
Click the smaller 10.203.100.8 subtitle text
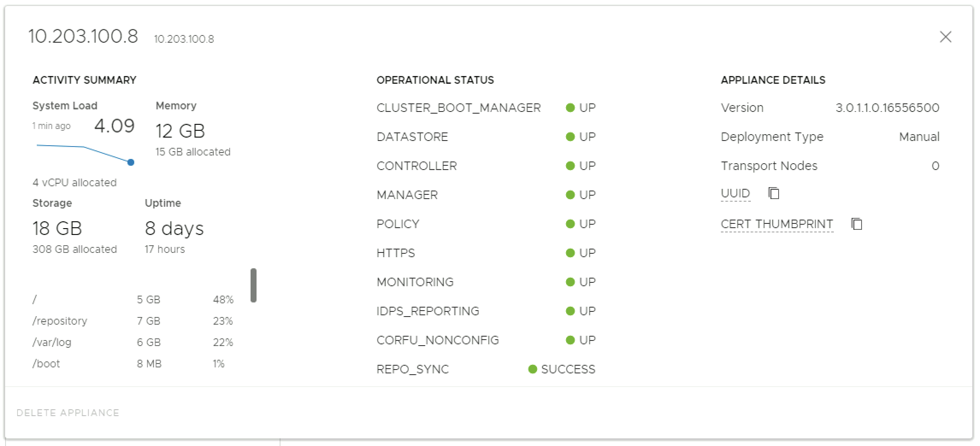[x=184, y=39]
